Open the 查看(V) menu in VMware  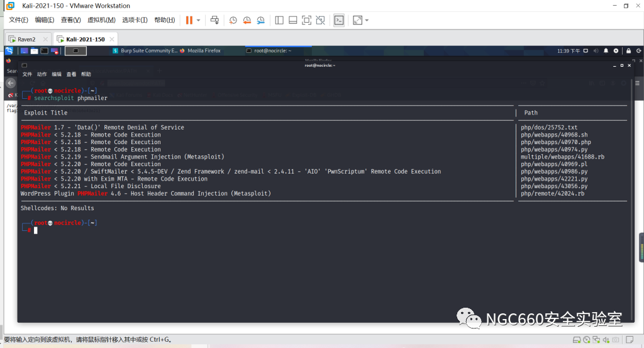point(70,20)
